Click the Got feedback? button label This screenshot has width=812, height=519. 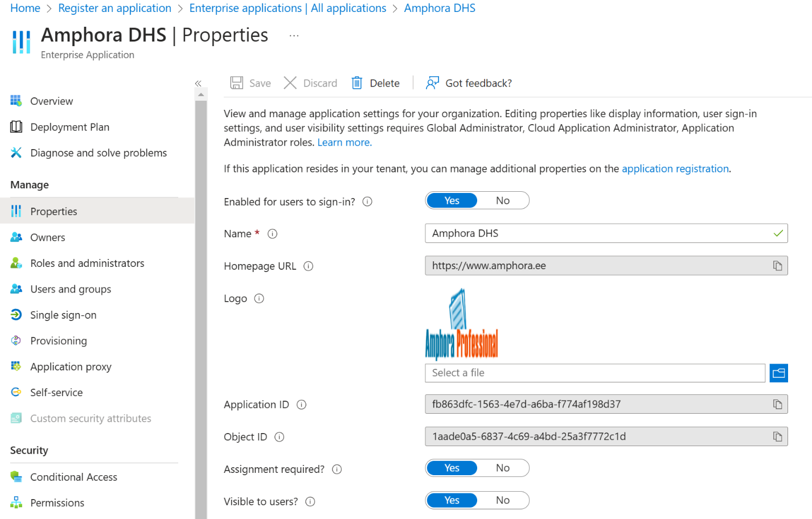[x=479, y=83]
